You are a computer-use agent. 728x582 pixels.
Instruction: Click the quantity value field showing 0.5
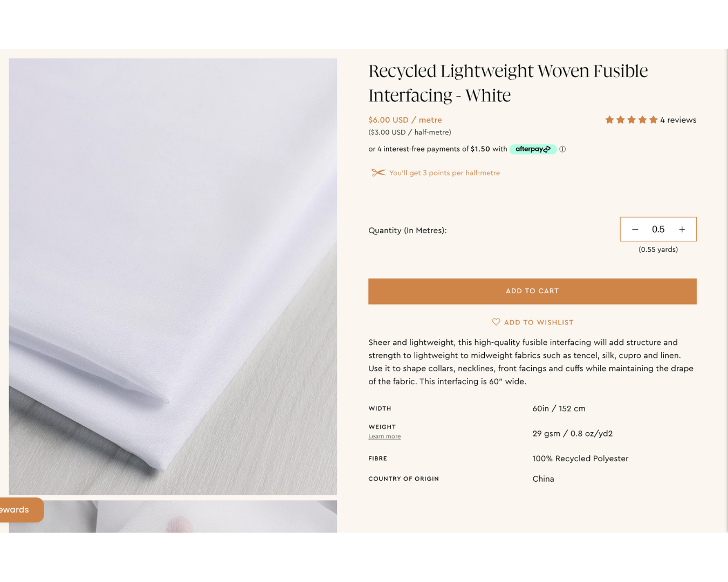point(658,230)
